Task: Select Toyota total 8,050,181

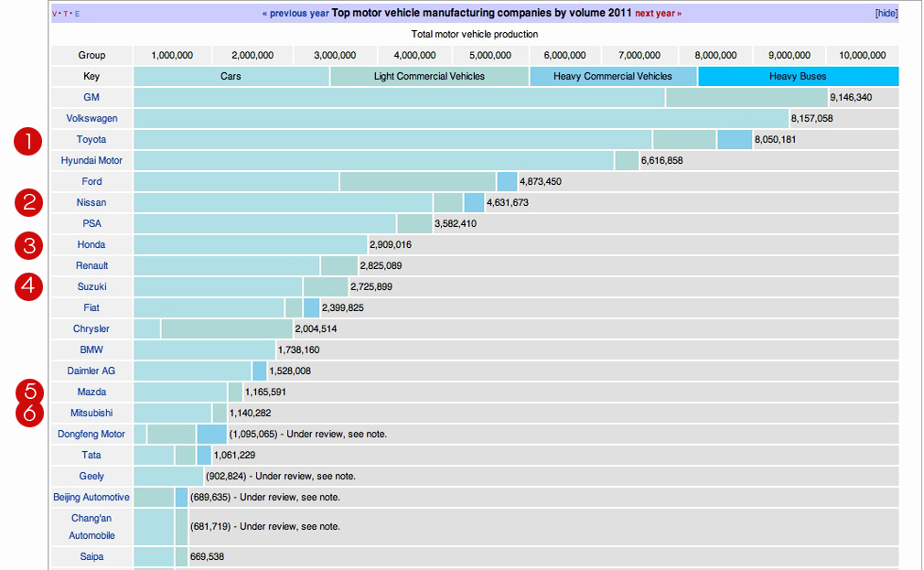Action: (x=775, y=140)
